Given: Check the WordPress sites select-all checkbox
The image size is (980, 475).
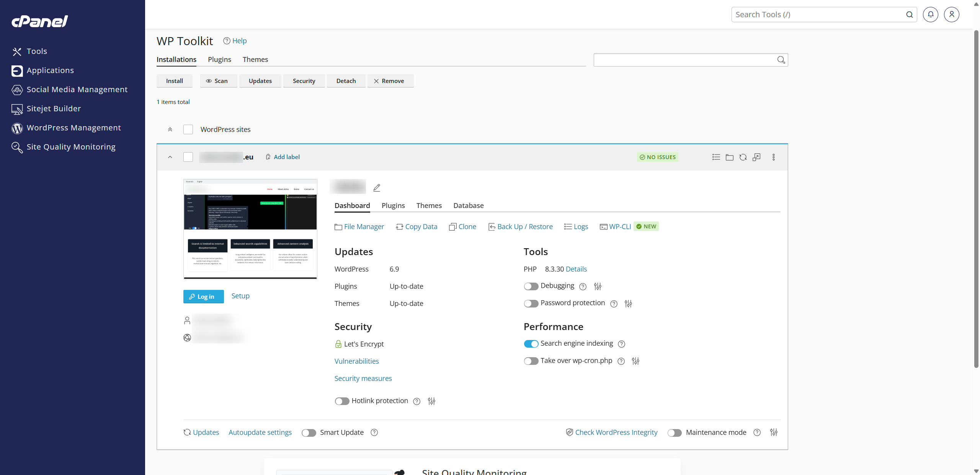Looking at the screenshot, I should [188, 129].
